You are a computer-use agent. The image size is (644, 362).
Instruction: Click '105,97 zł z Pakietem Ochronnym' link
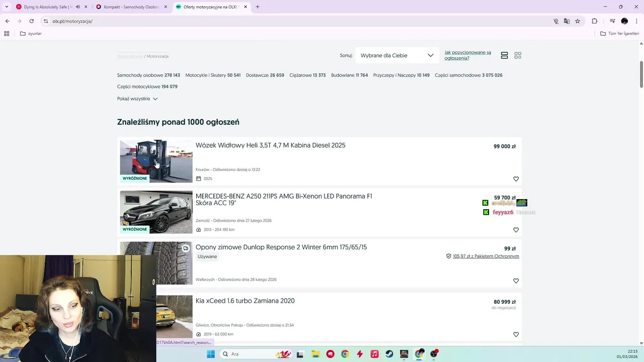pyautogui.click(x=486, y=256)
